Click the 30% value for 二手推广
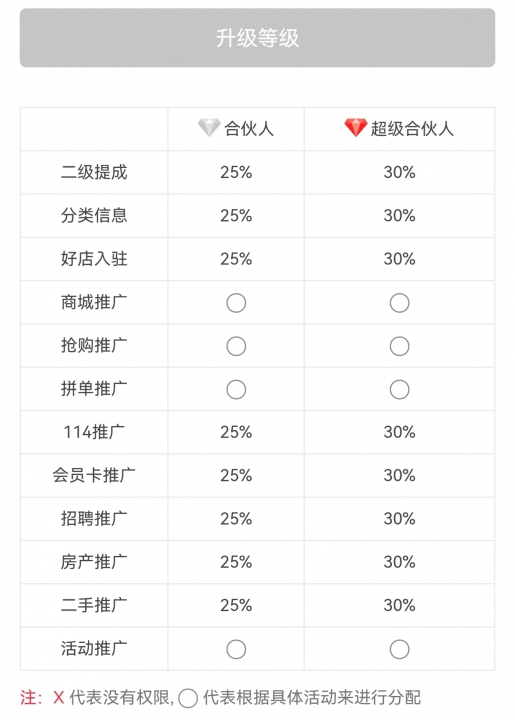This screenshot has height=720, width=515. coord(399,605)
